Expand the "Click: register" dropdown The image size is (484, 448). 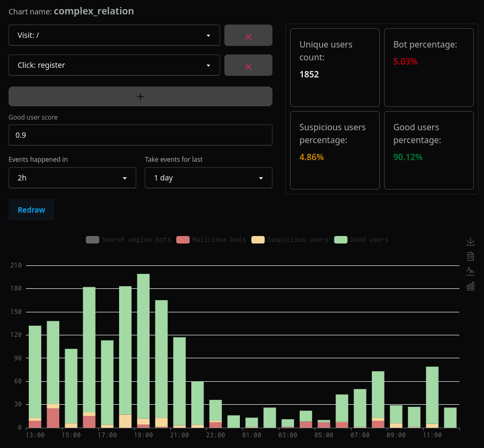(x=114, y=65)
